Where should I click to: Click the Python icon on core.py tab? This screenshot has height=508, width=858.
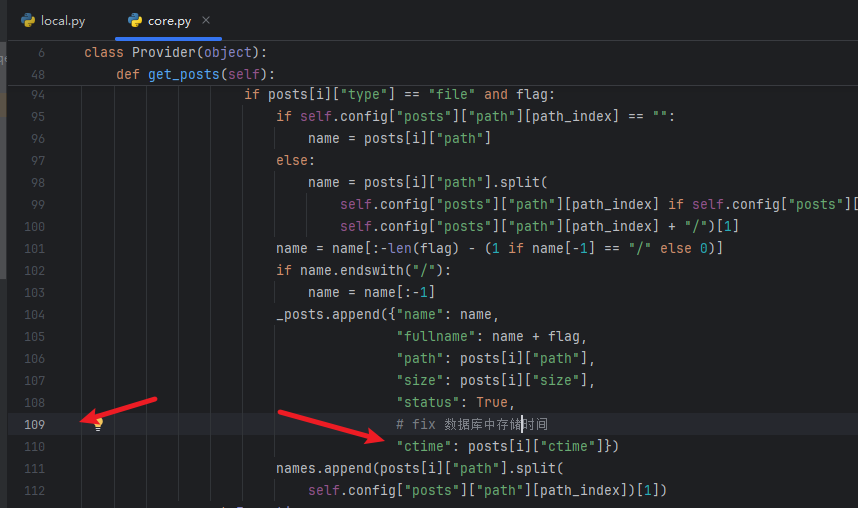click(134, 20)
